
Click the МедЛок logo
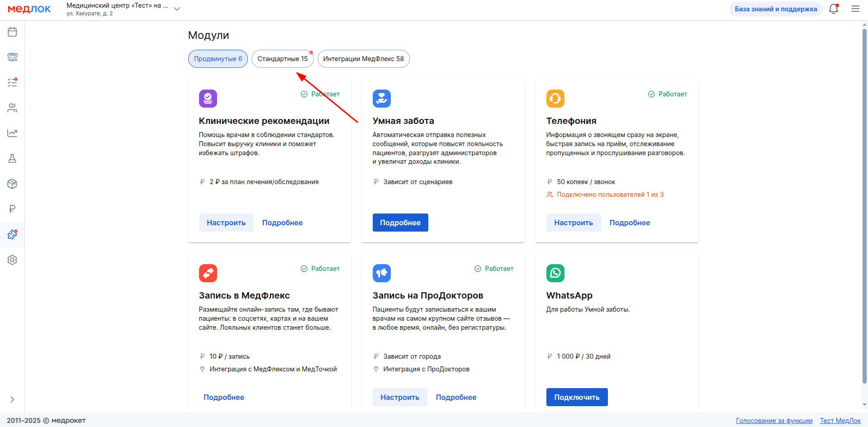point(29,9)
